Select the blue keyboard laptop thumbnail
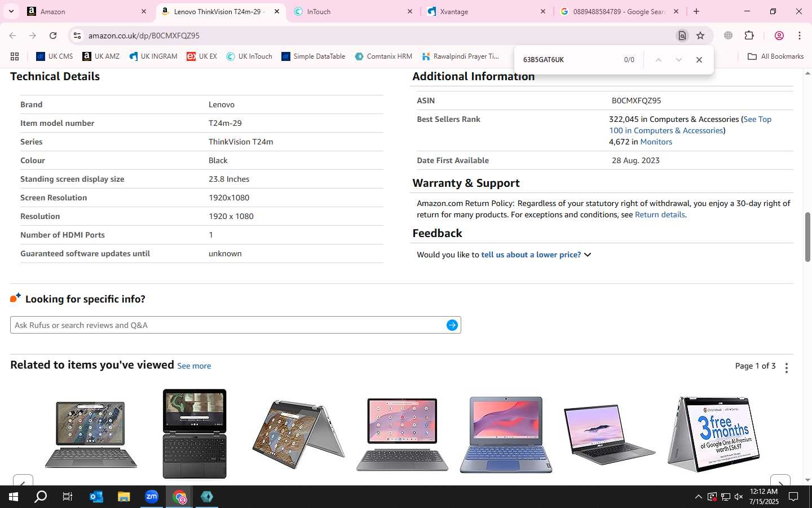This screenshot has width=812, height=508. (x=506, y=435)
